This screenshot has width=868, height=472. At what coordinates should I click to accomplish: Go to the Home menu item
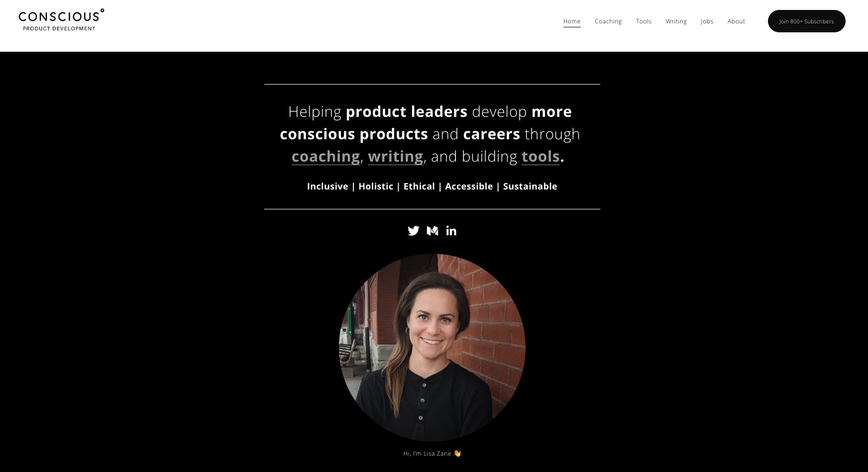point(572,21)
